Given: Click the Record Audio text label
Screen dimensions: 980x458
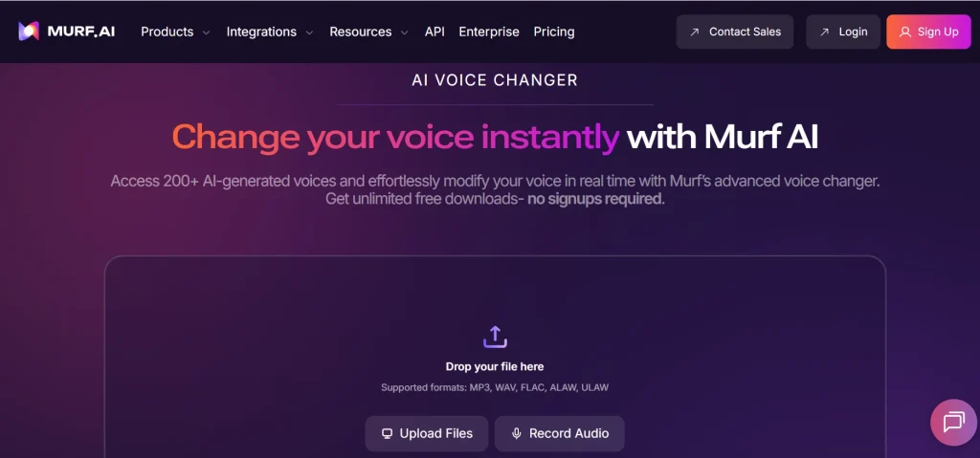Looking at the screenshot, I should tap(568, 433).
